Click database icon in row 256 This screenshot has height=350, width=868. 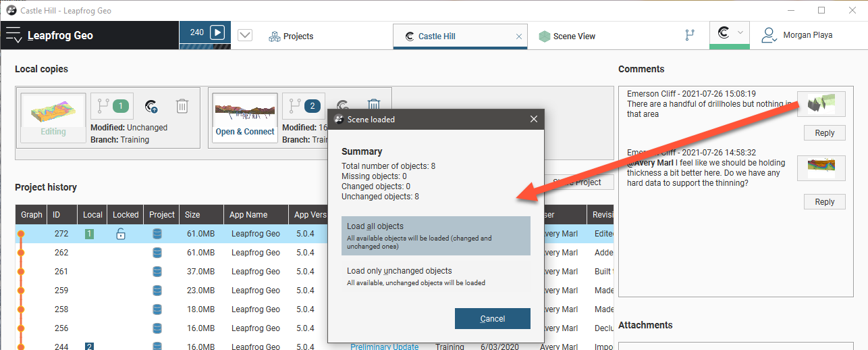click(x=157, y=328)
